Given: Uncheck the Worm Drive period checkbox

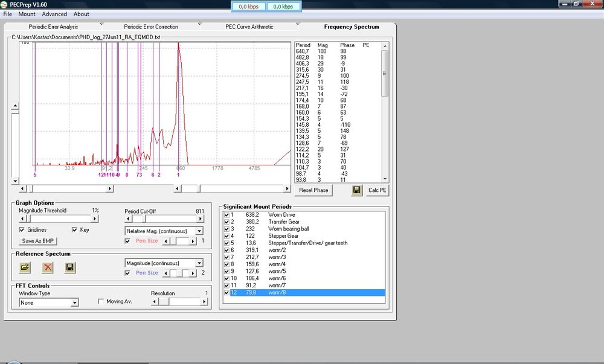Looking at the screenshot, I should click(x=226, y=214).
